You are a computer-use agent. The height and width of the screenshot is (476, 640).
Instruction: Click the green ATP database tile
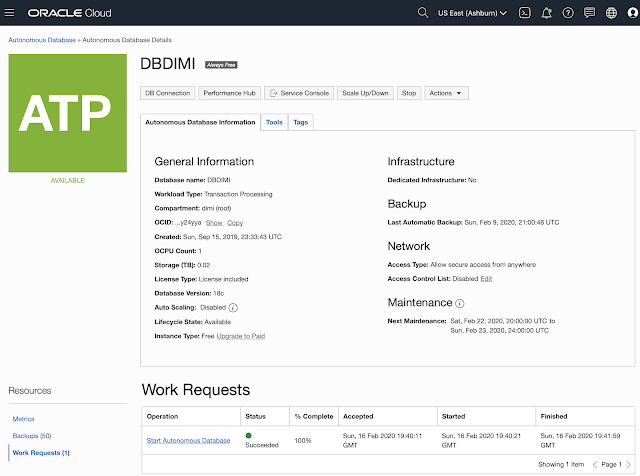coord(68,113)
